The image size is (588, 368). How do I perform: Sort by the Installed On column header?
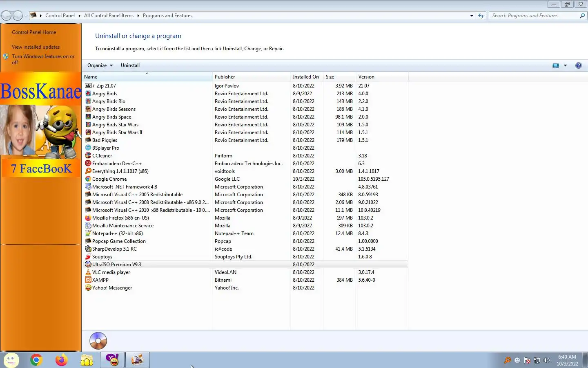click(x=307, y=77)
